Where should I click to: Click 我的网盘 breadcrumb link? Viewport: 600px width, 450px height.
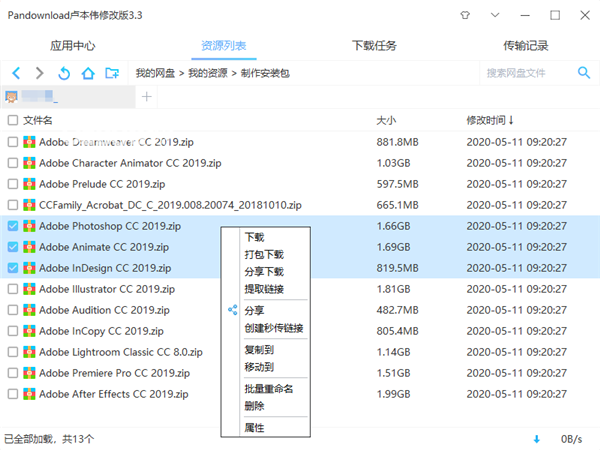coord(155,73)
